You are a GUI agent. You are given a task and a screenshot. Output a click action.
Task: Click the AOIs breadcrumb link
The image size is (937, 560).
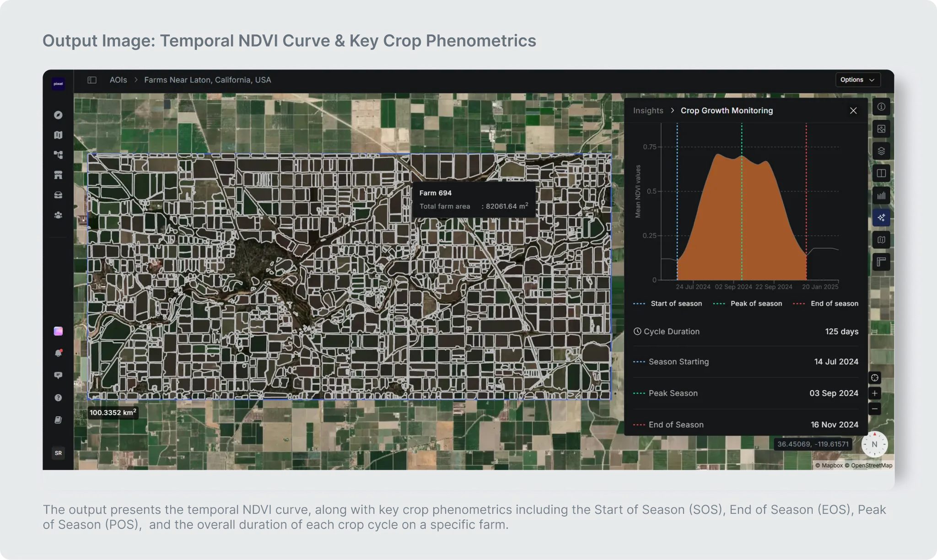click(118, 80)
